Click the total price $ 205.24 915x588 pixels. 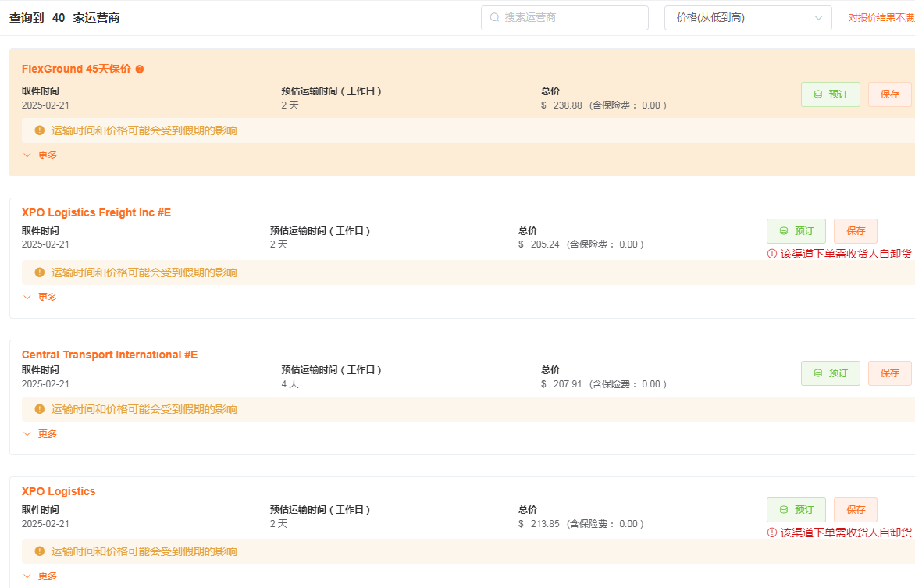click(x=539, y=244)
